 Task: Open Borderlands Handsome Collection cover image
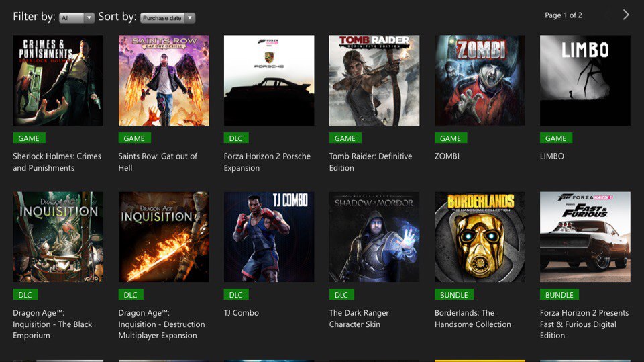[x=480, y=237]
